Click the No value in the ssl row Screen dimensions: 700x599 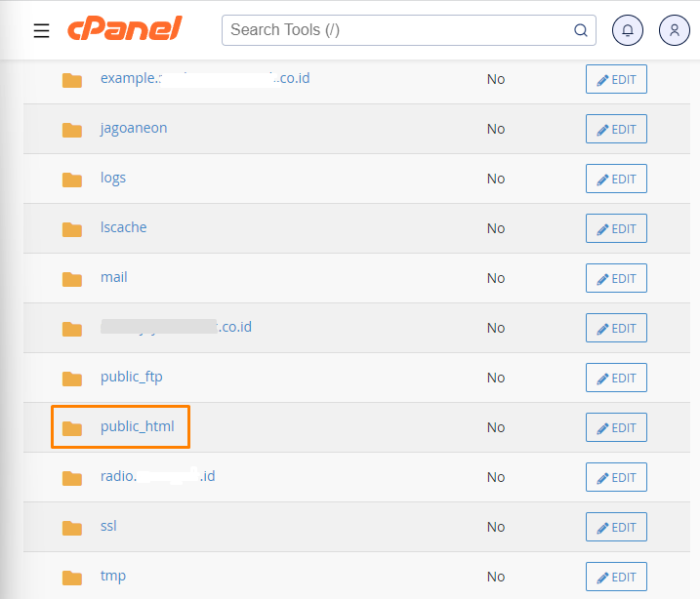click(496, 527)
